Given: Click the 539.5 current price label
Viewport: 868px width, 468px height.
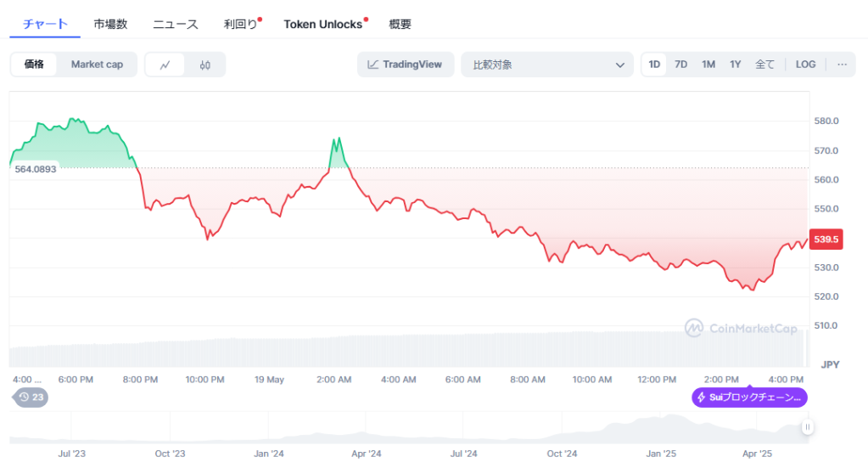Looking at the screenshot, I should point(826,240).
